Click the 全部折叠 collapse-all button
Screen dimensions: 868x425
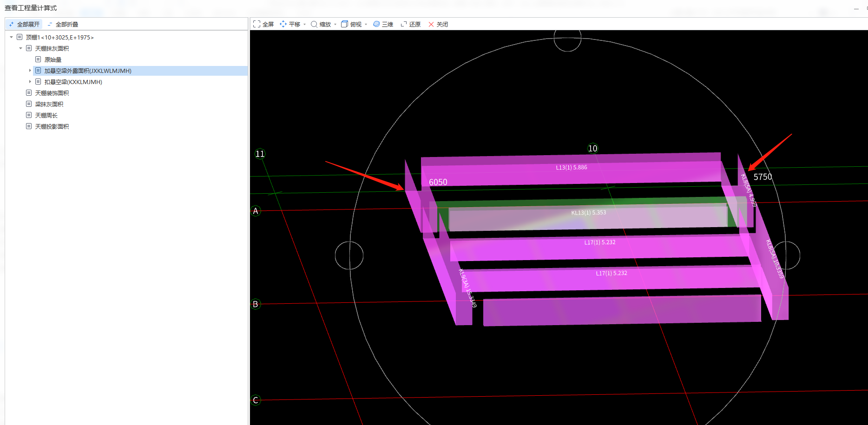coord(63,24)
